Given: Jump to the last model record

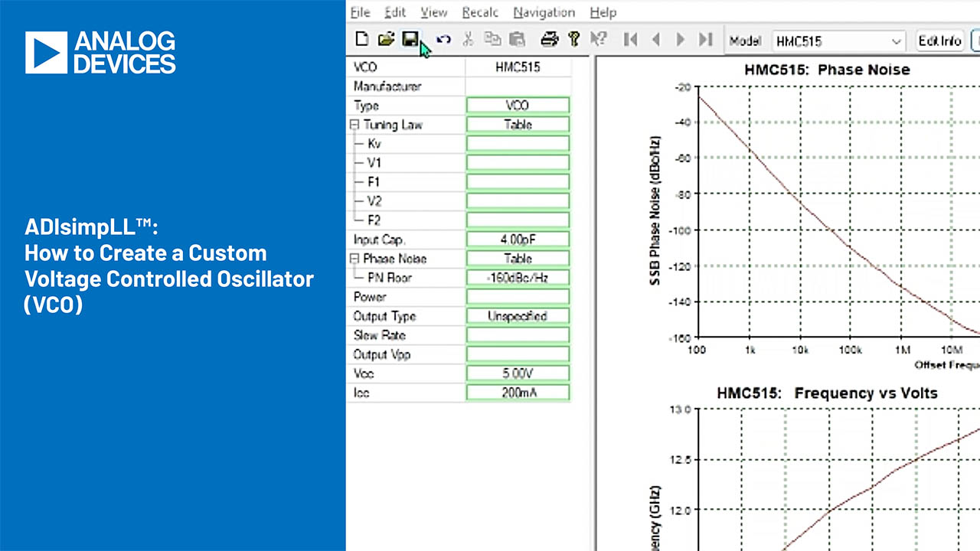Looking at the screenshot, I should pos(706,40).
